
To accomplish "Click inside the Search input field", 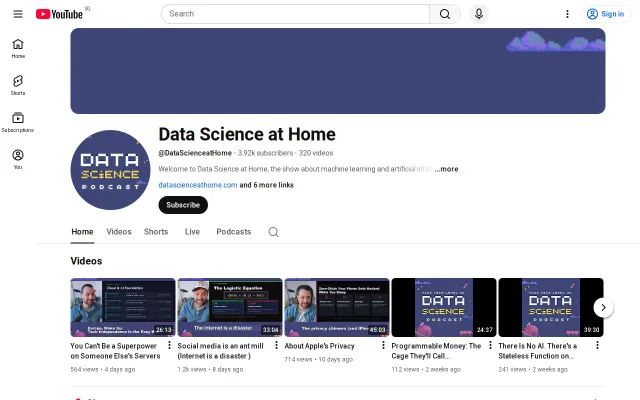I will point(295,14).
